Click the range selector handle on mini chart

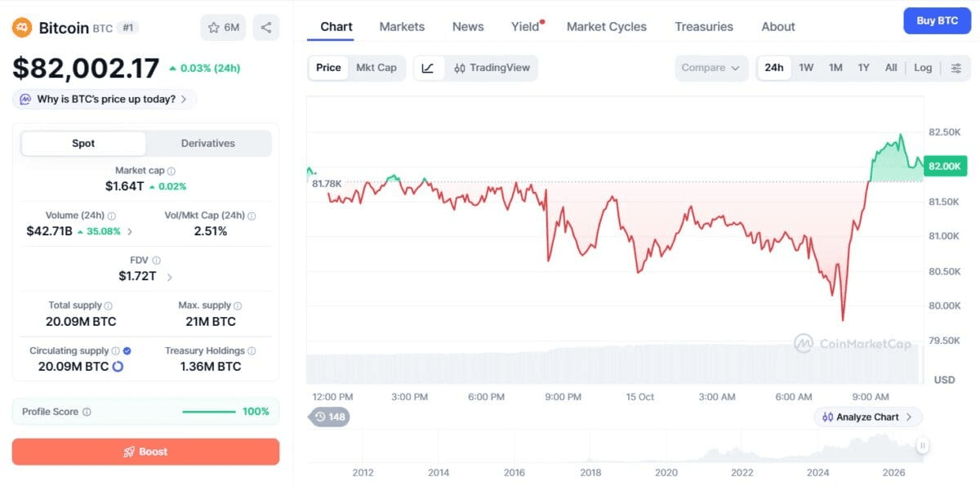point(922,446)
